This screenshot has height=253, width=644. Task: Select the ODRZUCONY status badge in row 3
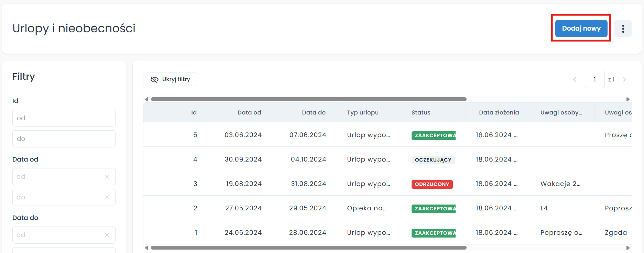click(432, 184)
